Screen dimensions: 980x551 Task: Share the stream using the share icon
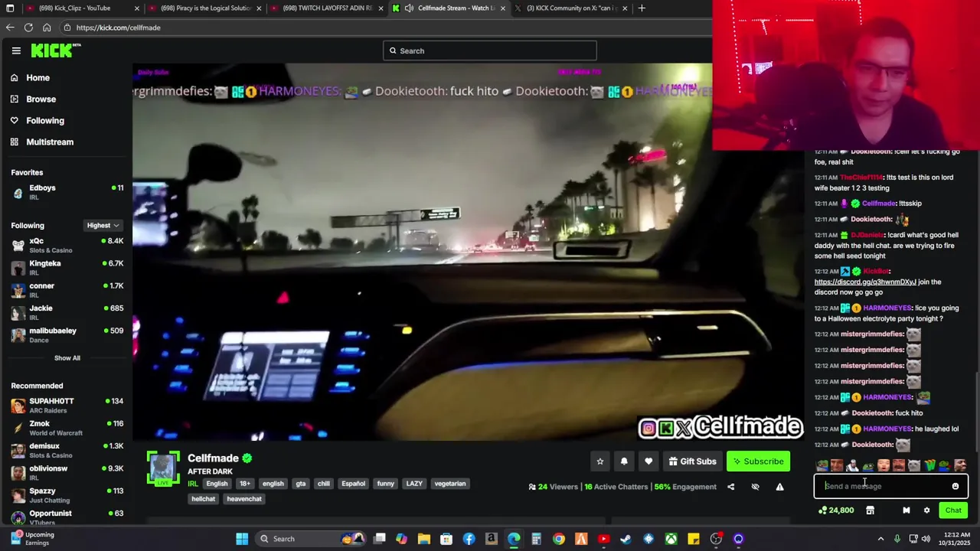tap(730, 487)
